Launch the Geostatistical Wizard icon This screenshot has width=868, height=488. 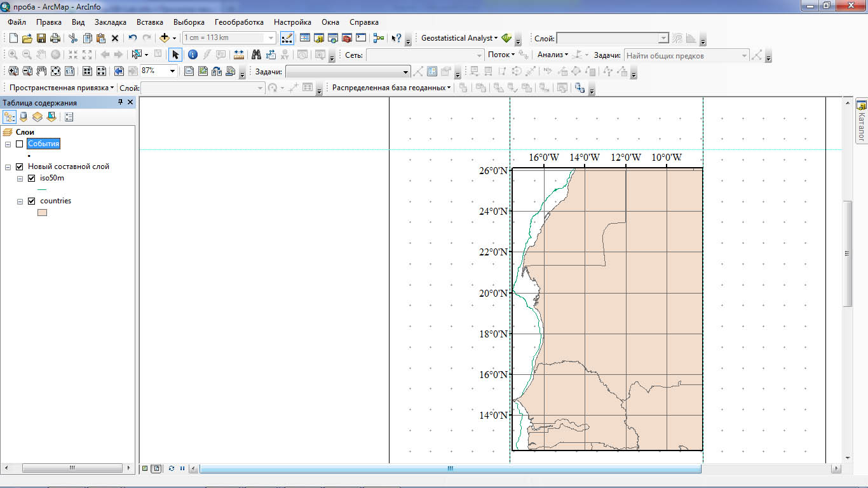tap(506, 38)
